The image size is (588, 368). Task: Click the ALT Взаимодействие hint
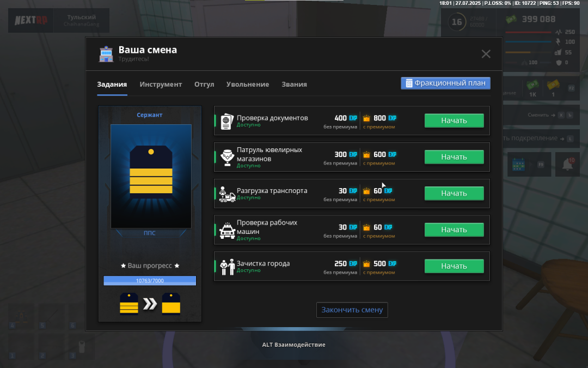pos(293,345)
